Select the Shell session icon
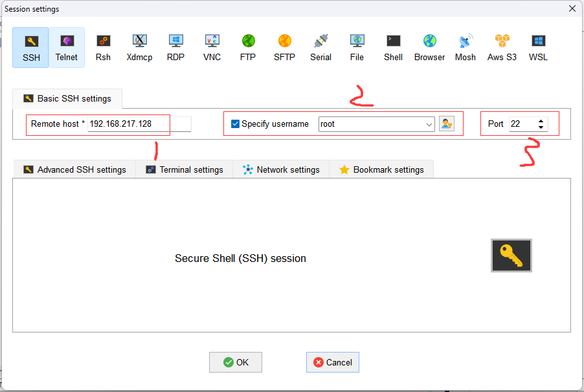This screenshot has height=392, width=584. click(393, 48)
